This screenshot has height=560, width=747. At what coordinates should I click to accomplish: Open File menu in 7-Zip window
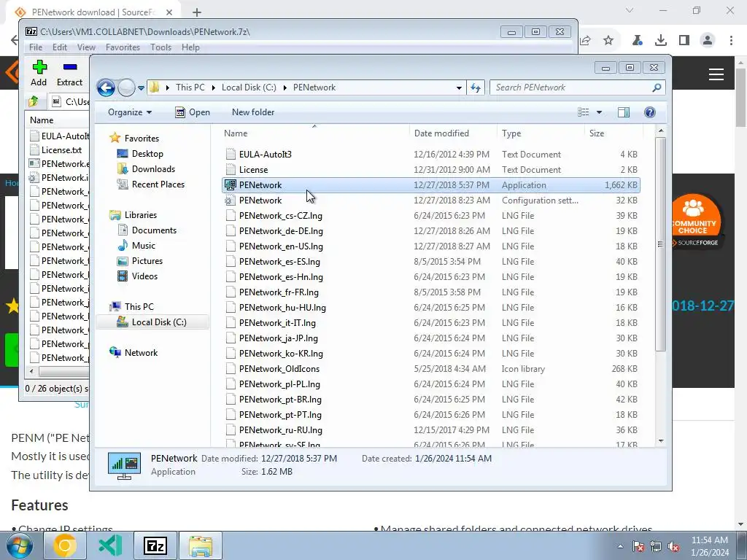[35, 47]
